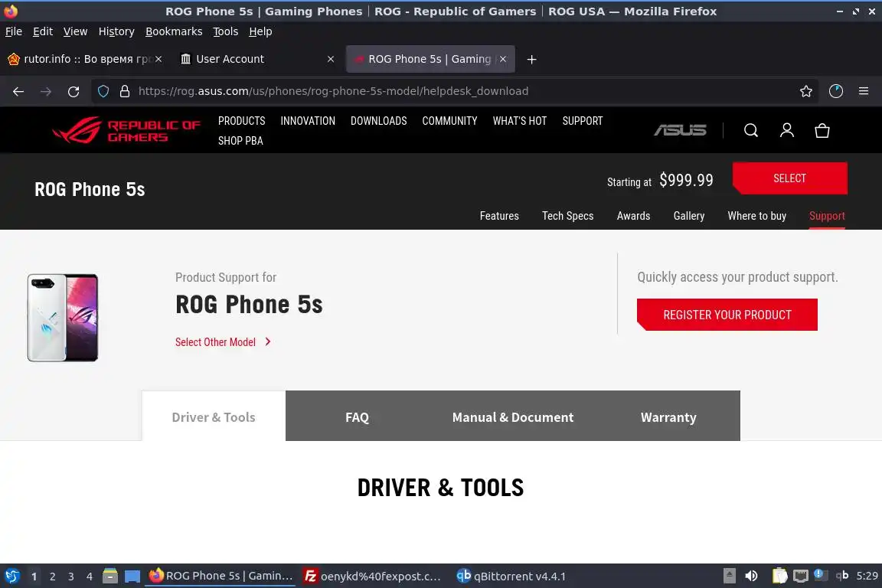The height and width of the screenshot is (588, 882).
Task: Click the show desktop icon in taskbar
Action: tap(132, 577)
